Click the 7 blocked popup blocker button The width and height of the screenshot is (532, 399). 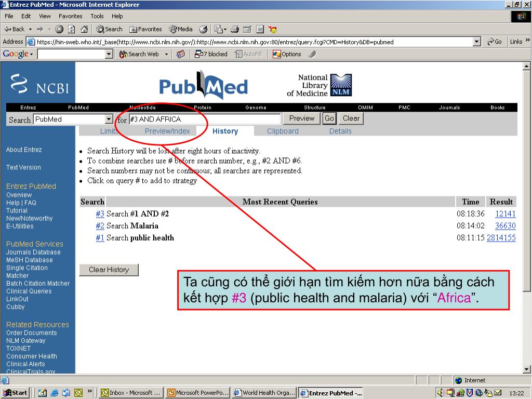(x=211, y=54)
